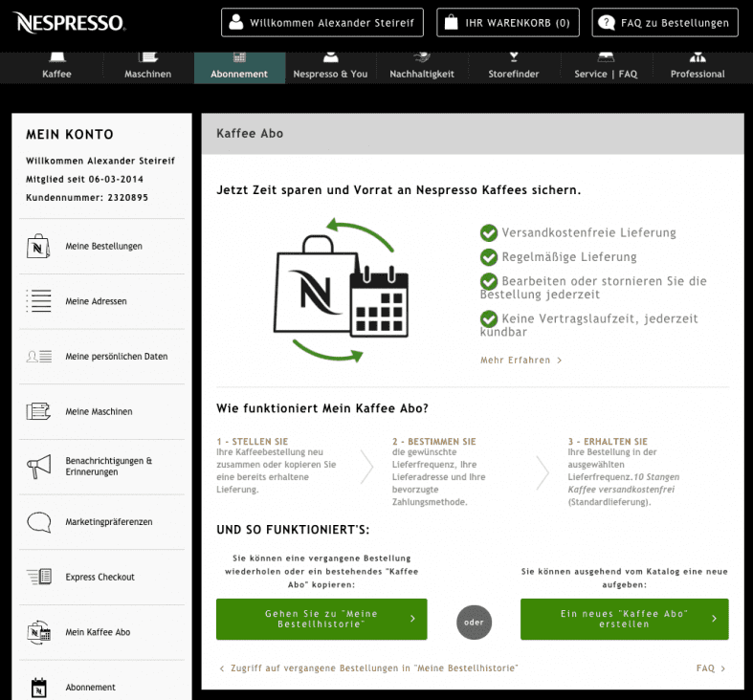753x700 pixels.
Task: Open the Kaffee menu
Action: (56, 68)
